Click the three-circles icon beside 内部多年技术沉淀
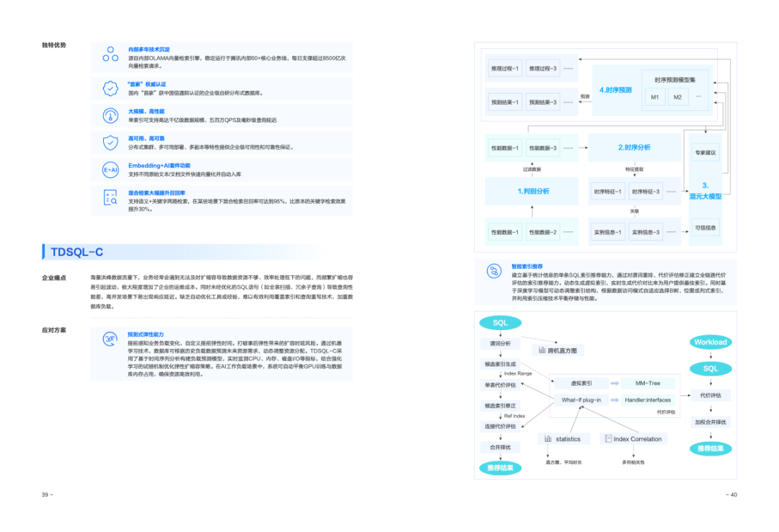The height and width of the screenshot is (532, 779). tap(110, 54)
